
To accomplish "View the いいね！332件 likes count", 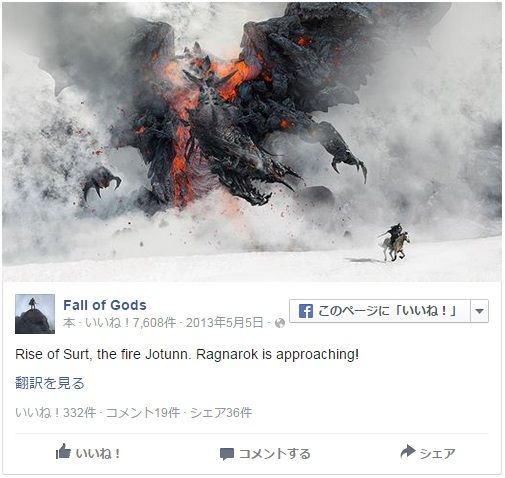I will coord(56,413).
